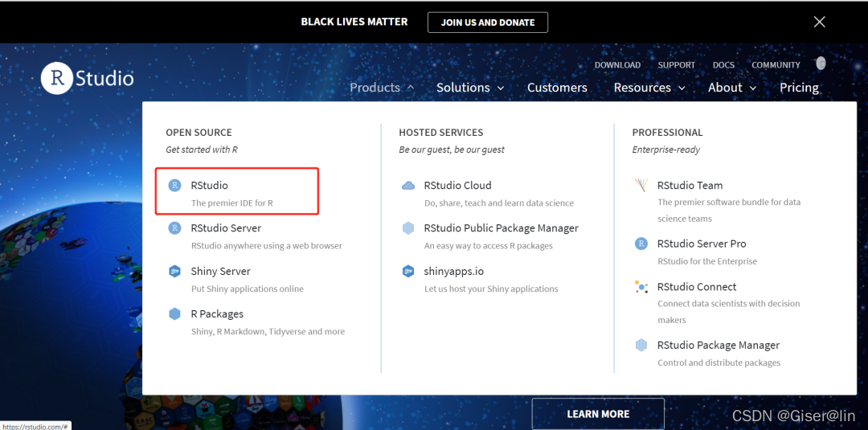The height and width of the screenshot is (430, 868).
Task: Open the Resources menu
Action: tap(642, 88)
